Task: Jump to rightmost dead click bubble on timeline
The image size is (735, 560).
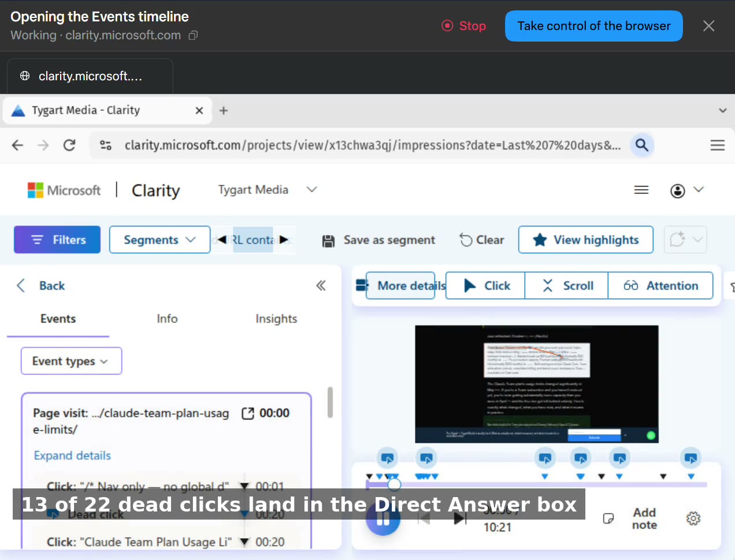Action: 691,458
